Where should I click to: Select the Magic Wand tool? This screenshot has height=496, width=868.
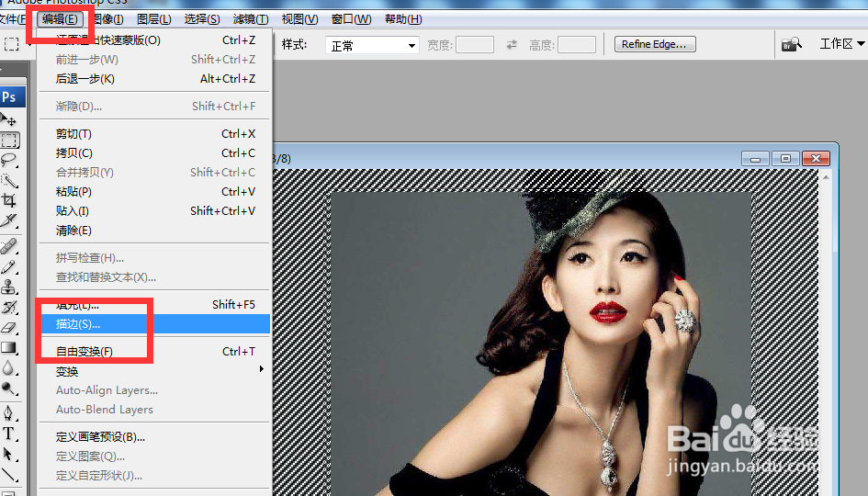click(x=9, y=180)
